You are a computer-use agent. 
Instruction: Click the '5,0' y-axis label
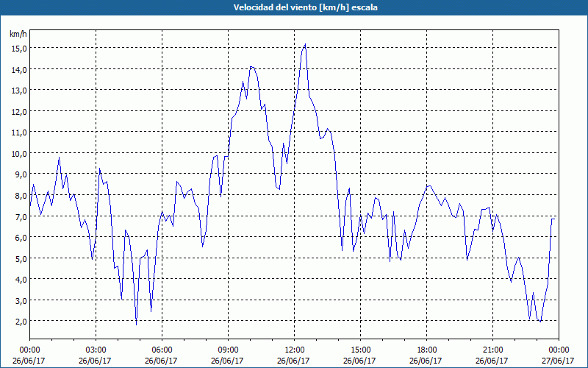coord(21,258)
